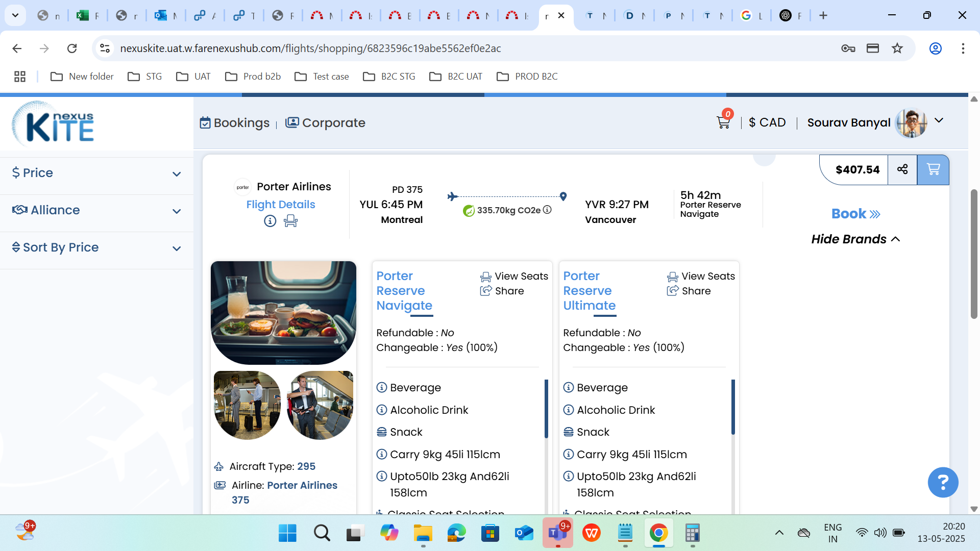
Task: Open the B2C STG bookmarks folder
Action: coord(389,77)
